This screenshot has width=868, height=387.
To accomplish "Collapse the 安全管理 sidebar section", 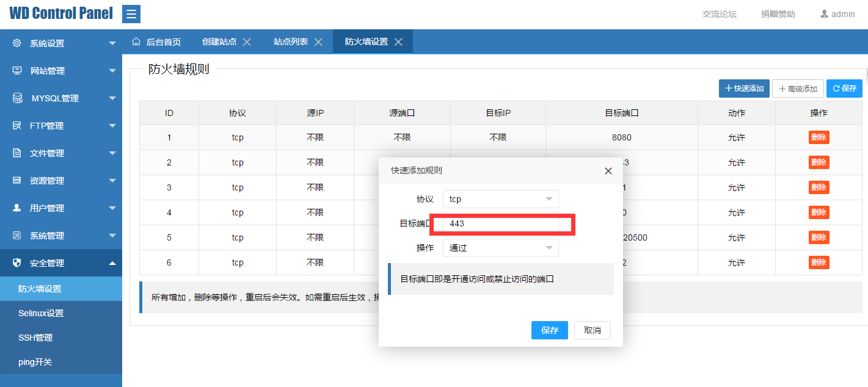I will click(112, 262).
